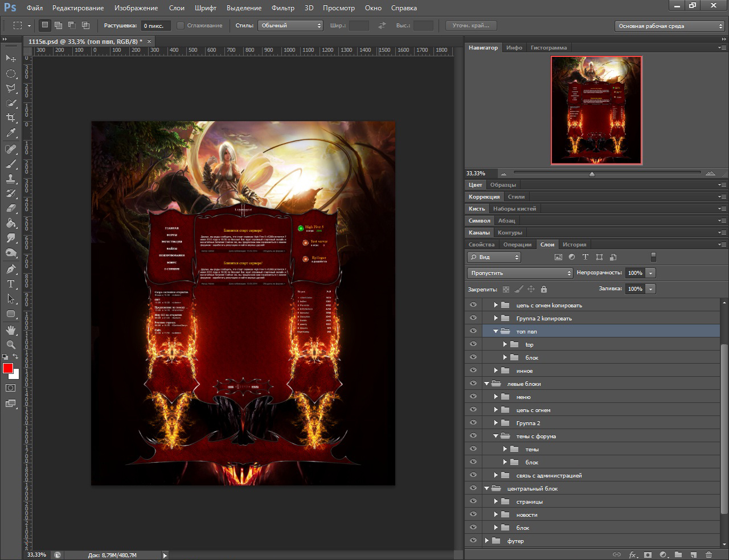Viewport: 729px width, 560px height.
Task: Select the Type tool
Action: (11, 283)
